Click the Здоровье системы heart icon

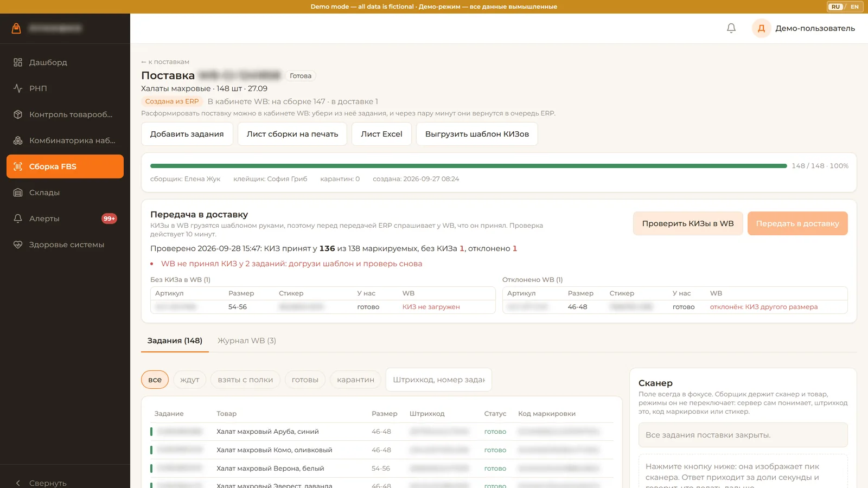(x=18, y=245)
